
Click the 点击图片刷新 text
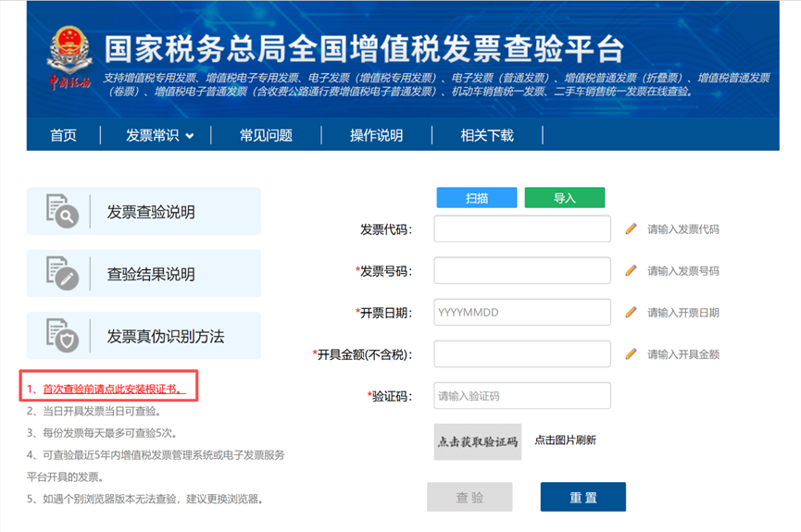pos(566,440)
